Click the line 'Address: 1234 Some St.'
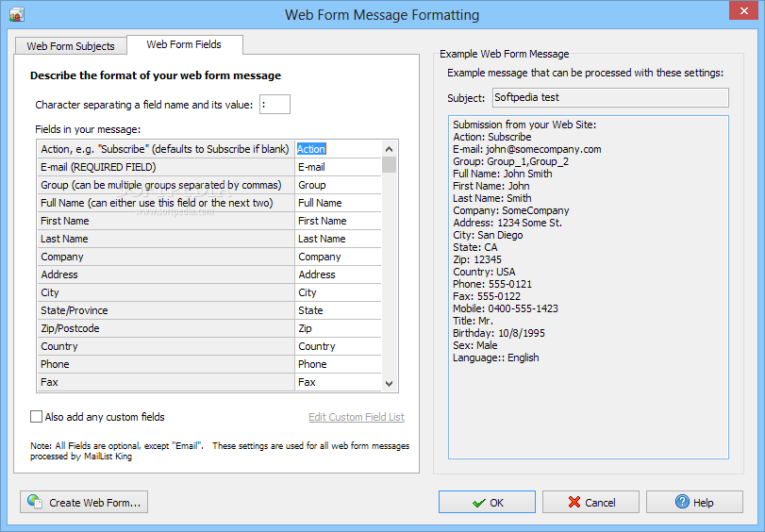The height and width of the screenshot is (532, 765). click(507, 223)
